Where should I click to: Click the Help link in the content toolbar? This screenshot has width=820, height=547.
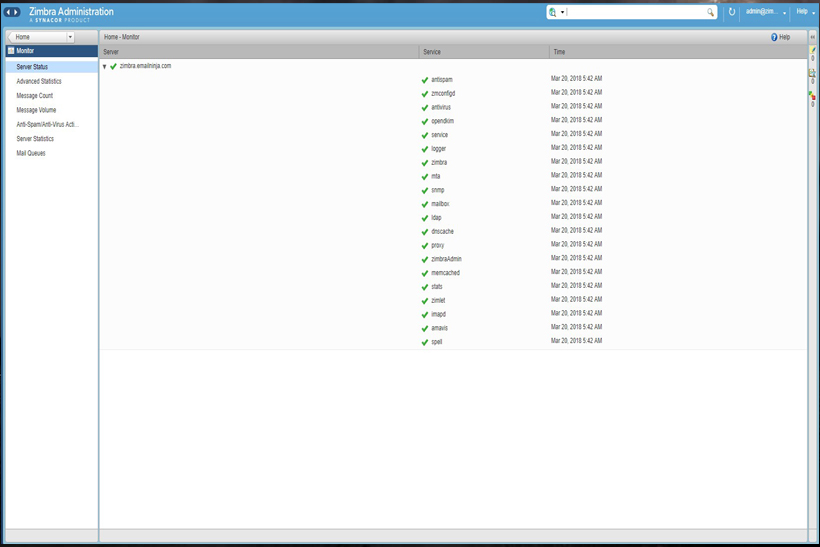tap(780, 37)
